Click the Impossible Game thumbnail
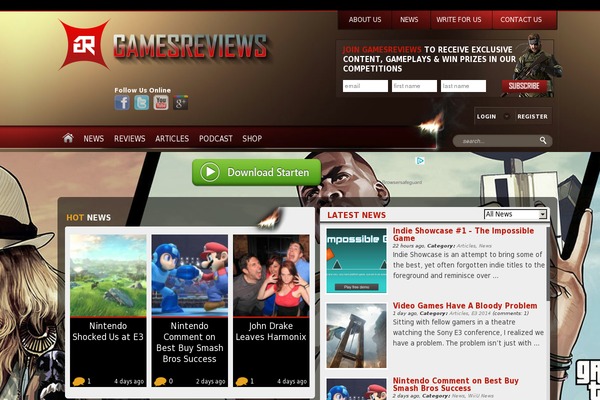Image resolution: width=600 pixels, height=400 pixels. (x=357, y=261)
